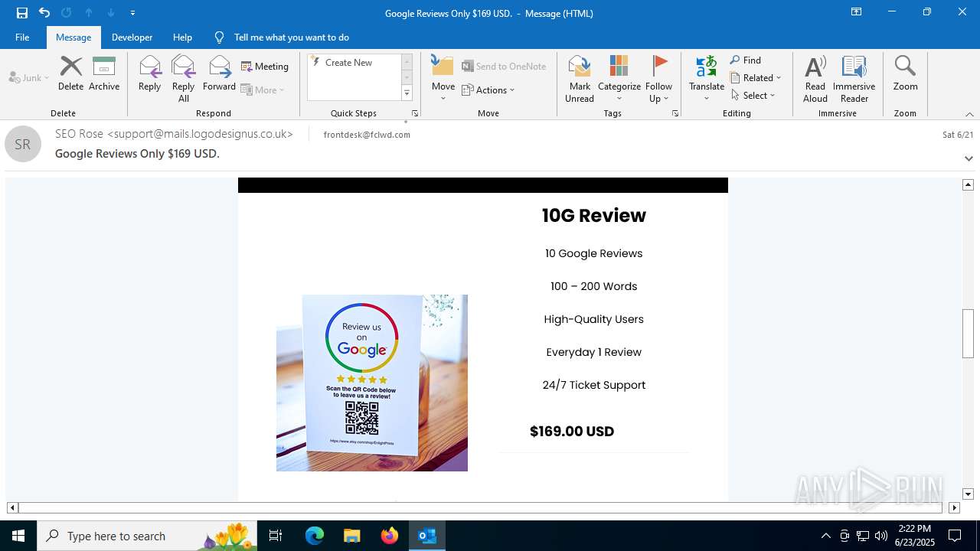
Task: Translate this message
Action: [707, 79]
